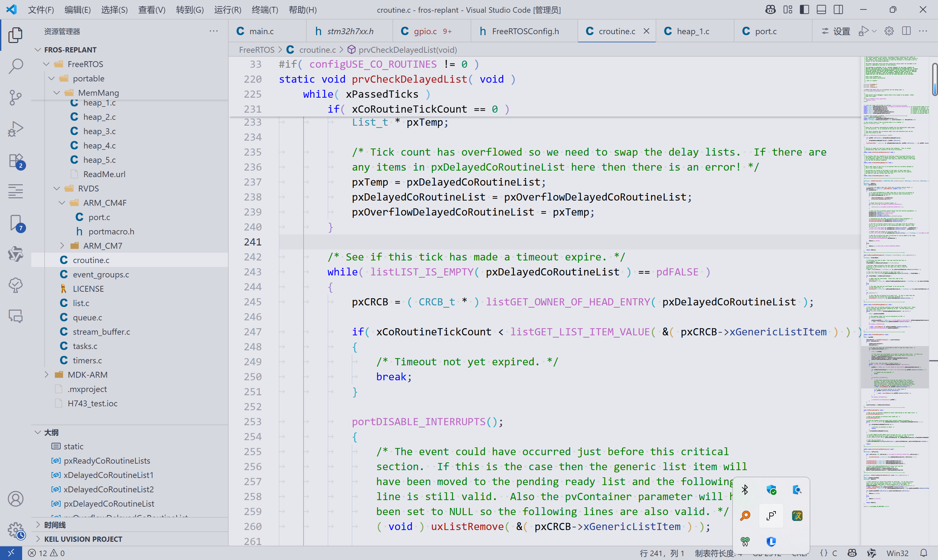
Task: Open the run configuration dropdown arrow
Action: (874, 31)
